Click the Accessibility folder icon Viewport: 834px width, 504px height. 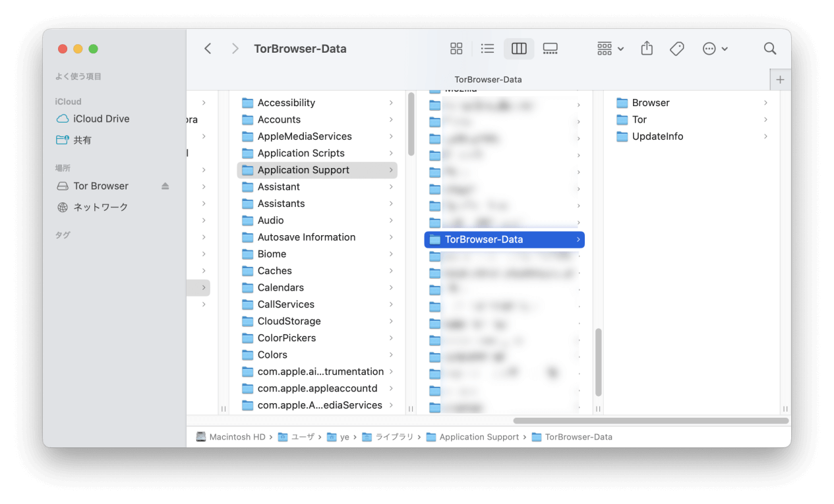point(248,103)
